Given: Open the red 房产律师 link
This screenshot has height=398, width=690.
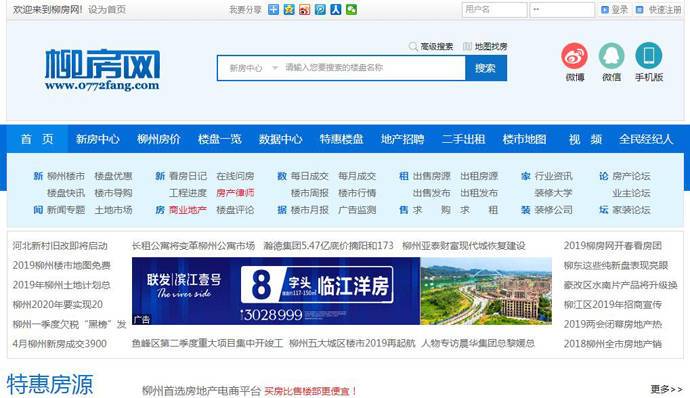Looking at the screenshot, I should coord(235,193).
